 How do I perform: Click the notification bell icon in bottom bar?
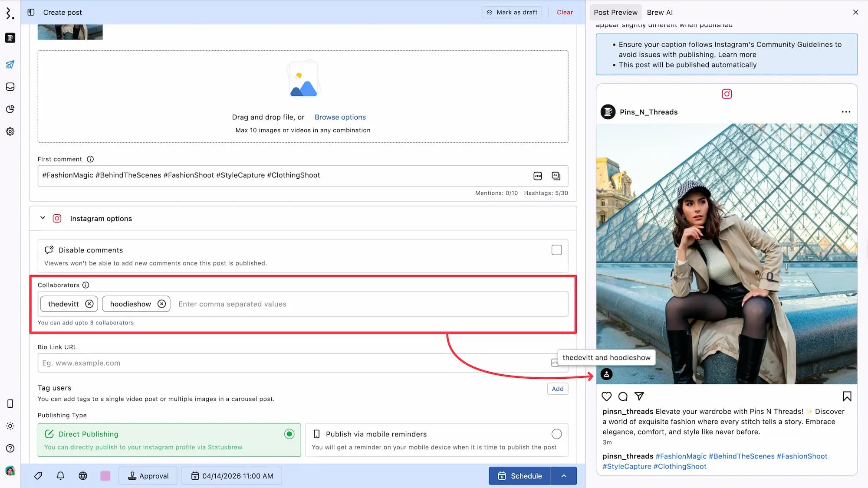point(60,476)
